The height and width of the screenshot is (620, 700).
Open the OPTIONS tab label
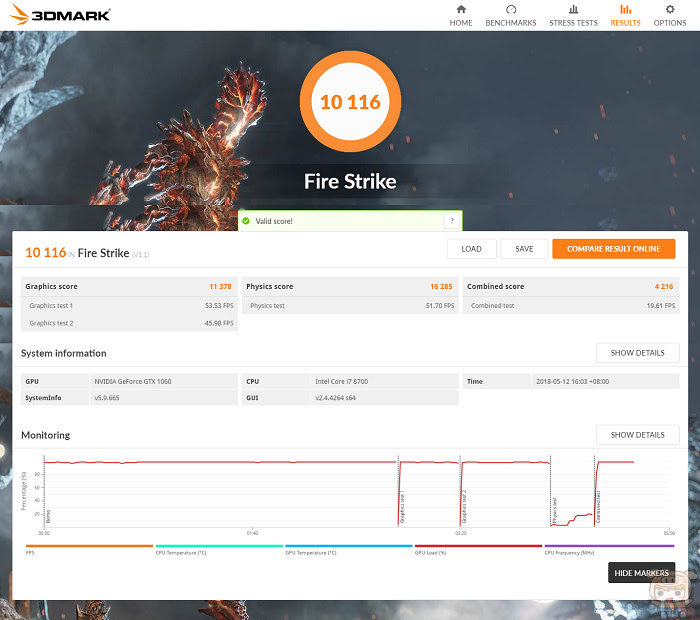pos(670,23)
